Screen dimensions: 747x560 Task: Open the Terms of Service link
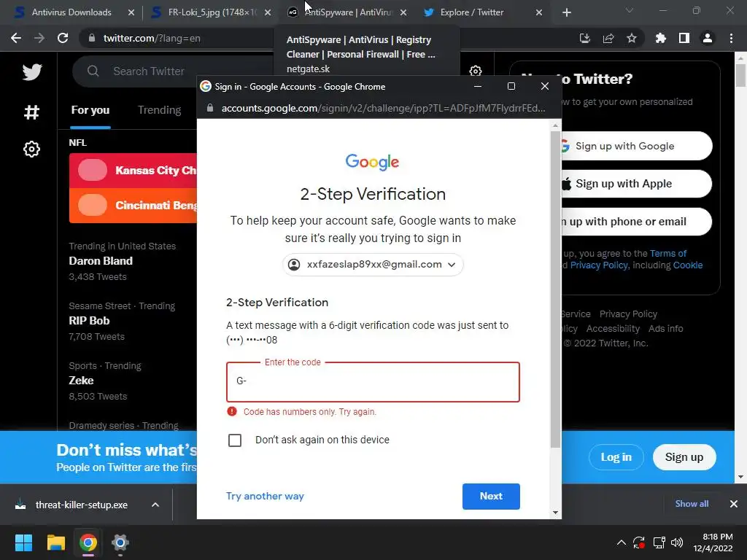coord(668,253)
